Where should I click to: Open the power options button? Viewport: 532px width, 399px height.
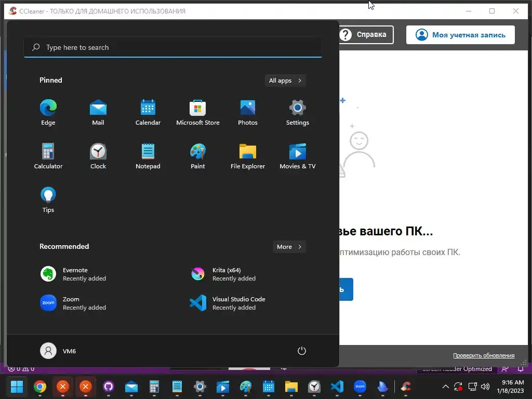pos(302,351)
